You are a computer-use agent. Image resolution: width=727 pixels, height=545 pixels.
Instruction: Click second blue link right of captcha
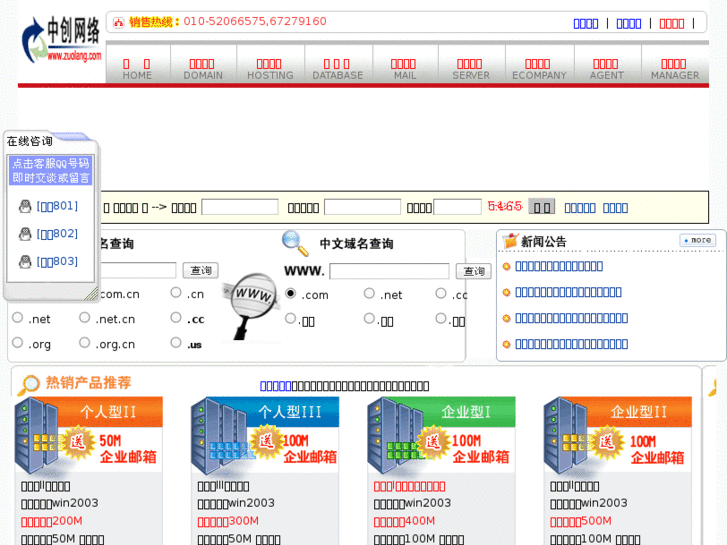pyautogui.click(x=615, y=208)
